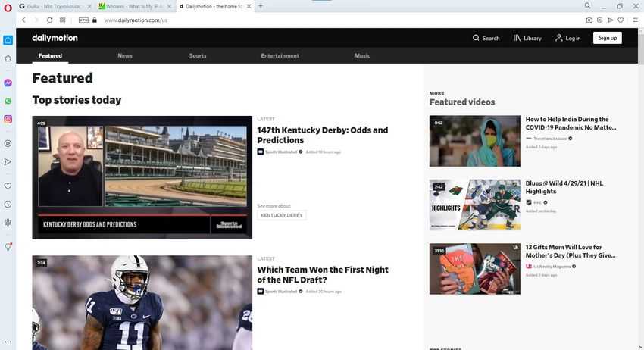This screenshot has width=644, height=350.
Task: Open Sports Illustrated channel under Kentucky Derby story
Action: [x=280, y=152]
